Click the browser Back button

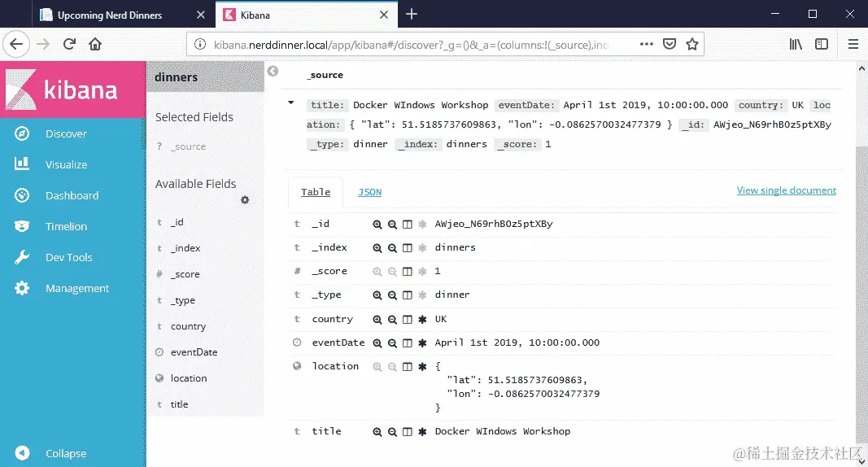pyautogui.click(x=16, y=44)
